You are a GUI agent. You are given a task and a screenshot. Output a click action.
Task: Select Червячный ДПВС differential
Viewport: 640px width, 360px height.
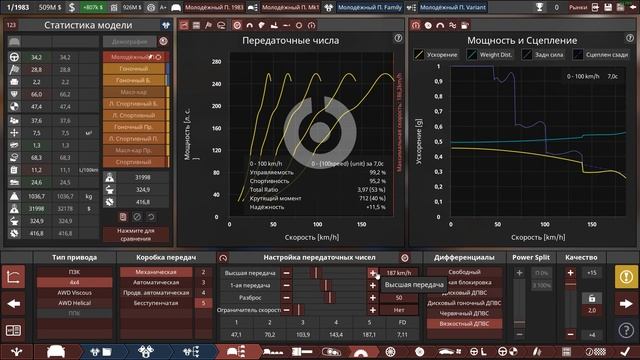click(464, 313)
